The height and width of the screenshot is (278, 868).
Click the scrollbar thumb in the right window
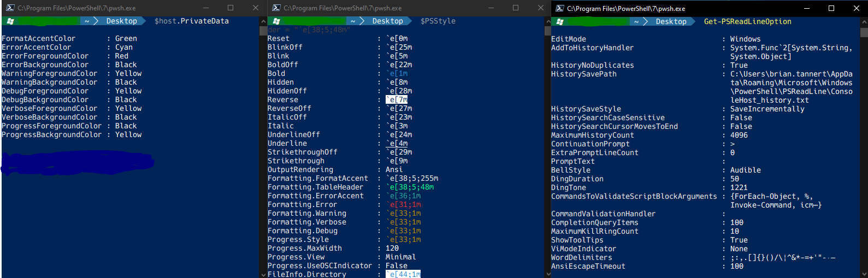[x=864, y=32]
